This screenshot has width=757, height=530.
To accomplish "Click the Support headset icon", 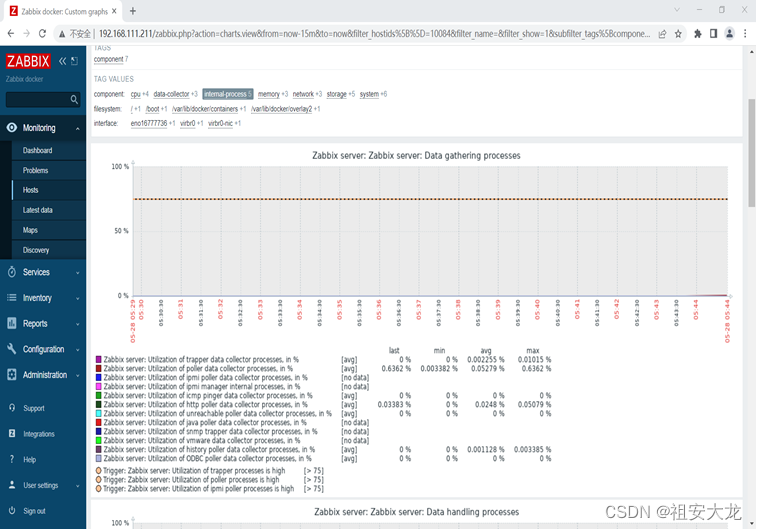I will pos(12,407).
